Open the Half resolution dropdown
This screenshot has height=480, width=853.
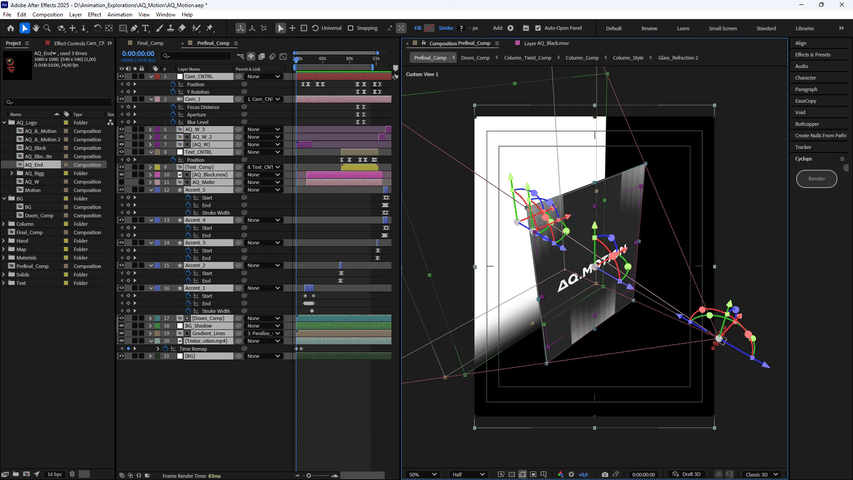468,475
